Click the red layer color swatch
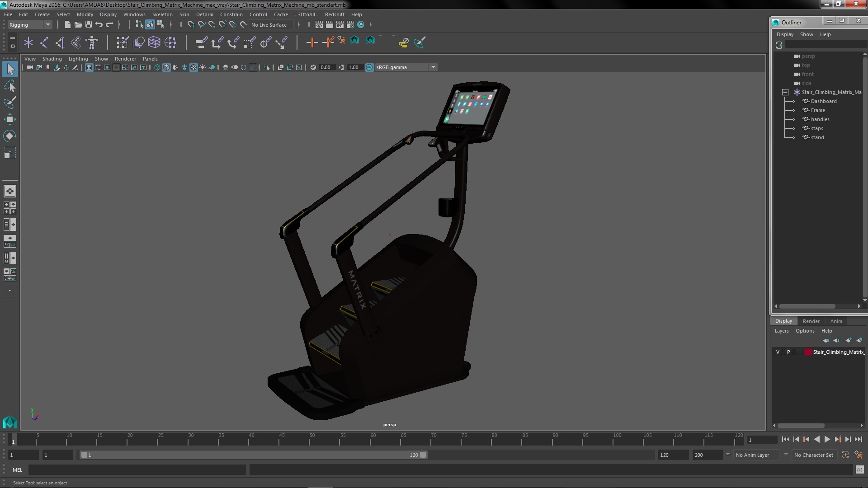The height and width of the screenshot is (488, 868). [x=808, y=352]
